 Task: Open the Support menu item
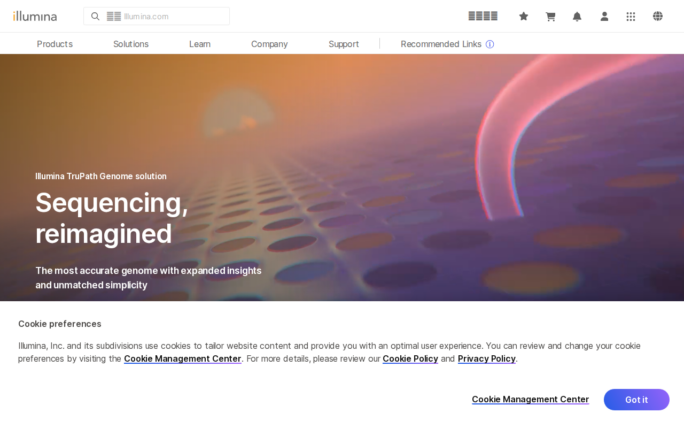343,44
